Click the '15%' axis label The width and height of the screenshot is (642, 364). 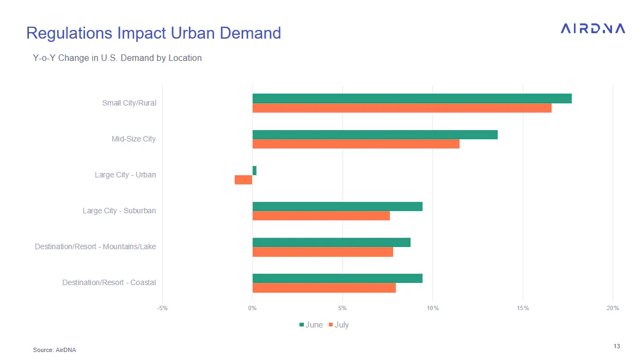[523, 309]
